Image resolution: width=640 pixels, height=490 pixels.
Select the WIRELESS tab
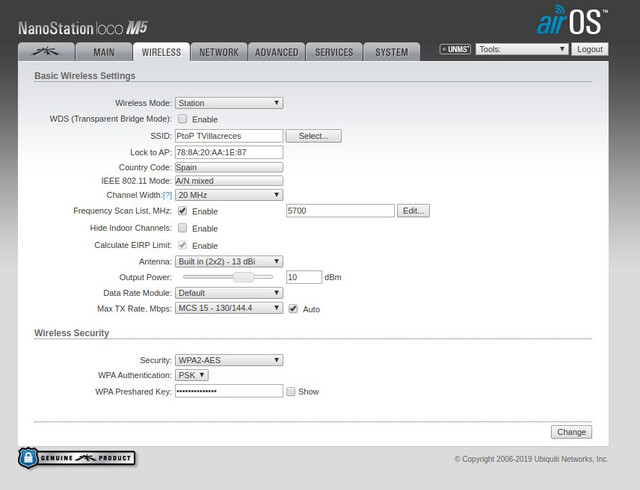click(x=161, y=52)
